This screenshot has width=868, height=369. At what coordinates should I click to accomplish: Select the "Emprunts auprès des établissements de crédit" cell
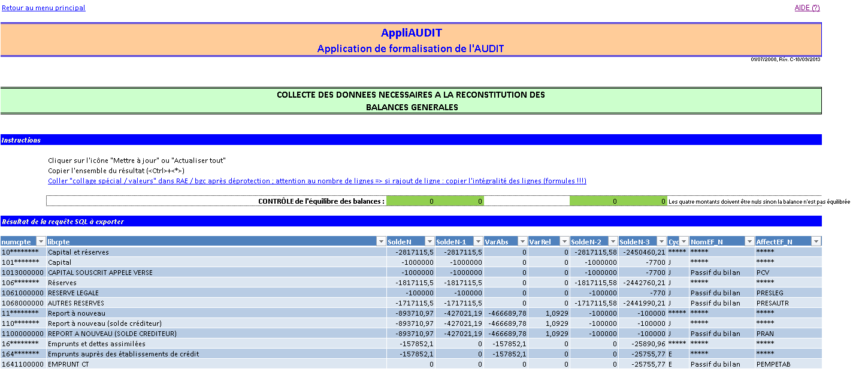click(216, 354)
